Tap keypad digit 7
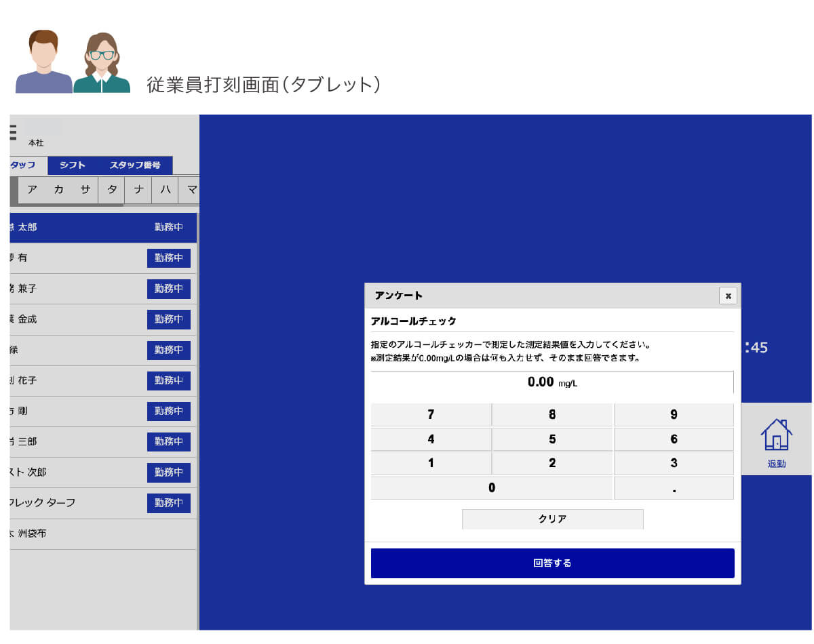 pyautogui.click(x=431, y=415)
